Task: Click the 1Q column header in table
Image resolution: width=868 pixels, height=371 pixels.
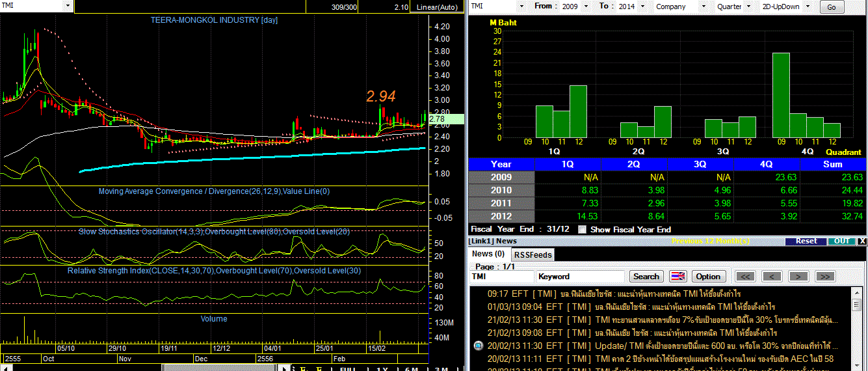Action: pyautogui.click(x=568, y=164)
